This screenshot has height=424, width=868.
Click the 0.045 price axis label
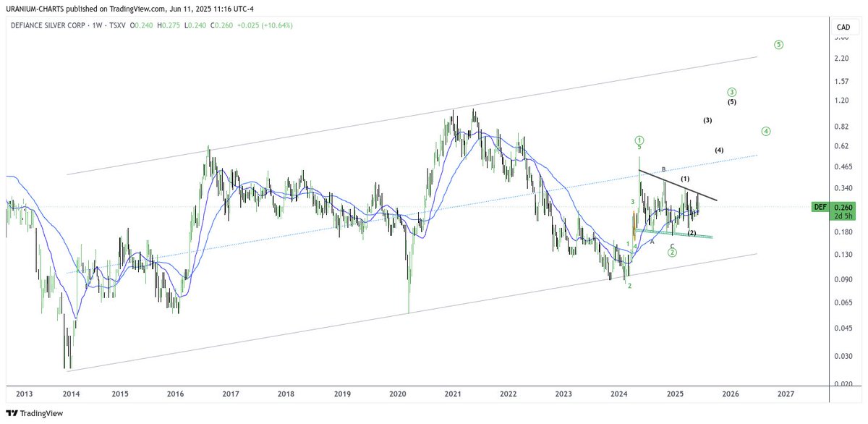tap(843, 328)
